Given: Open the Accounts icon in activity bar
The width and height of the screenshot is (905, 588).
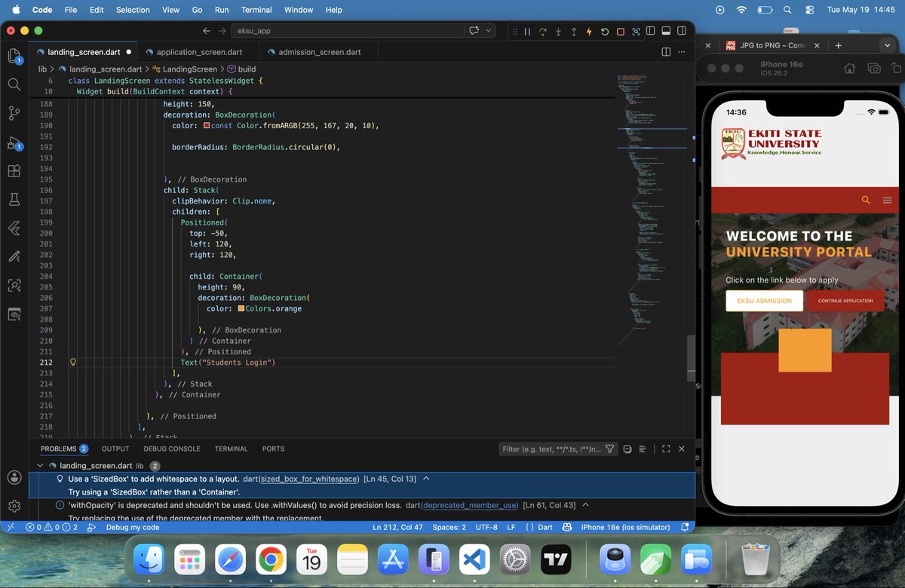Looking at the screenshot, I should coord(14,477).
